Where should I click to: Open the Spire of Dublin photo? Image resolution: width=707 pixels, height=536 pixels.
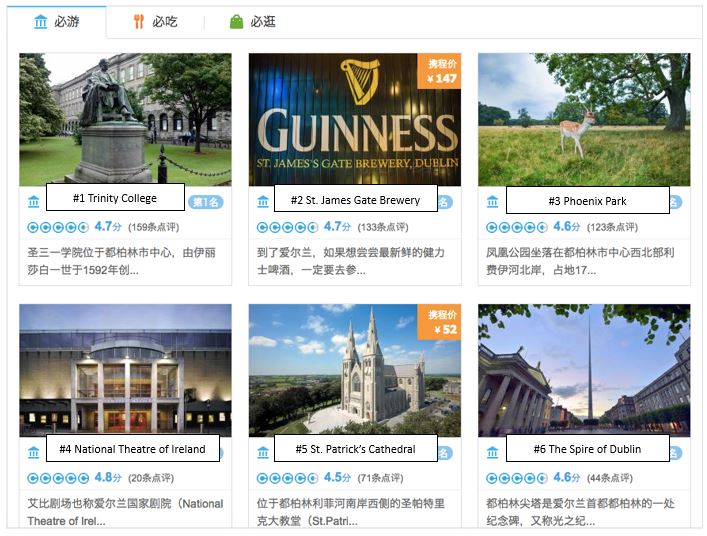pos(584,370)
